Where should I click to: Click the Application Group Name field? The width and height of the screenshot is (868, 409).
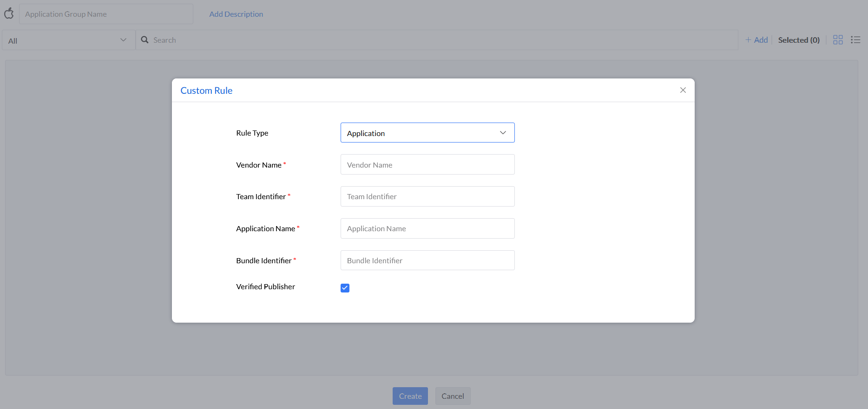(106, 14)
